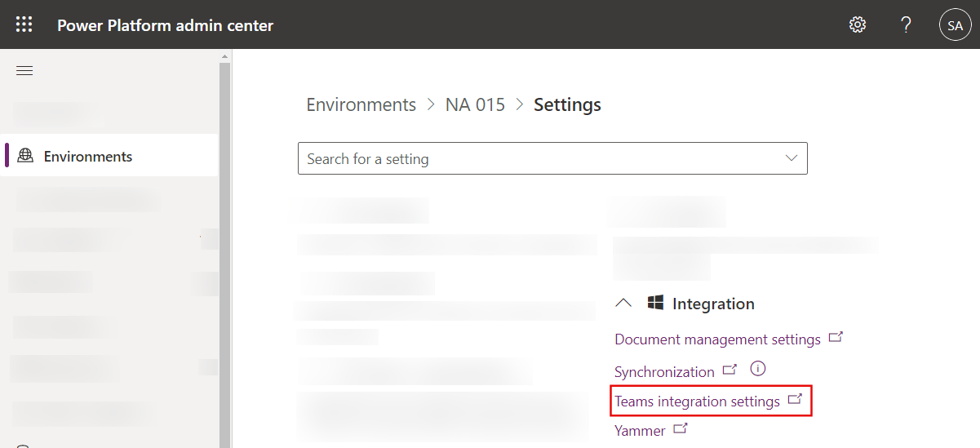
Task: Open the search setting dropdown chevron
Action: coord(791,158)
